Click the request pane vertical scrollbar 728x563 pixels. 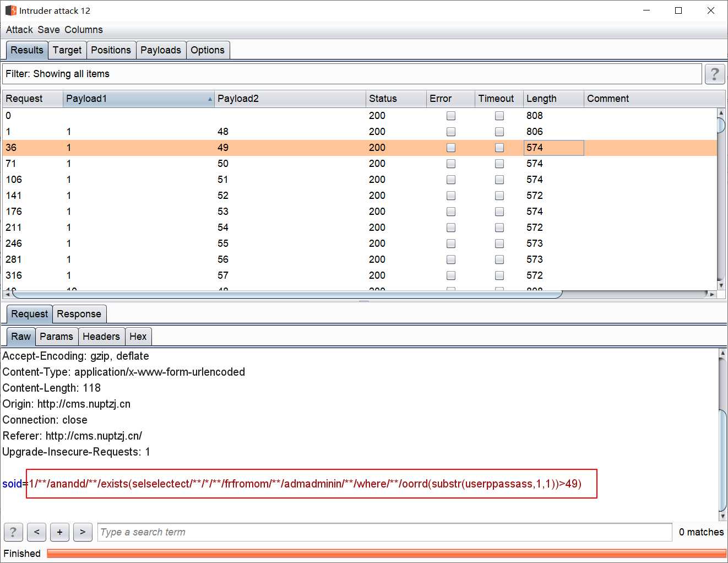point(722,462)
